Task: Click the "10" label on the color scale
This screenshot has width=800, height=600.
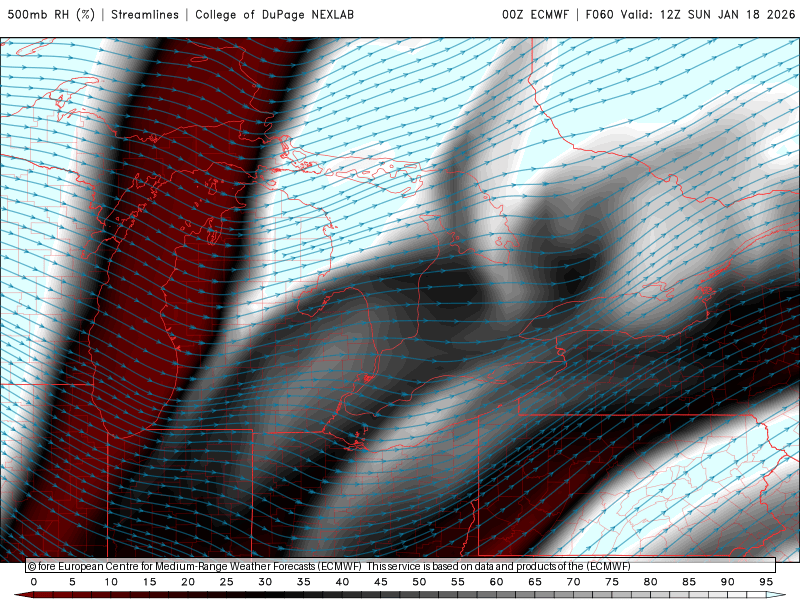Action: pos(111,582)
